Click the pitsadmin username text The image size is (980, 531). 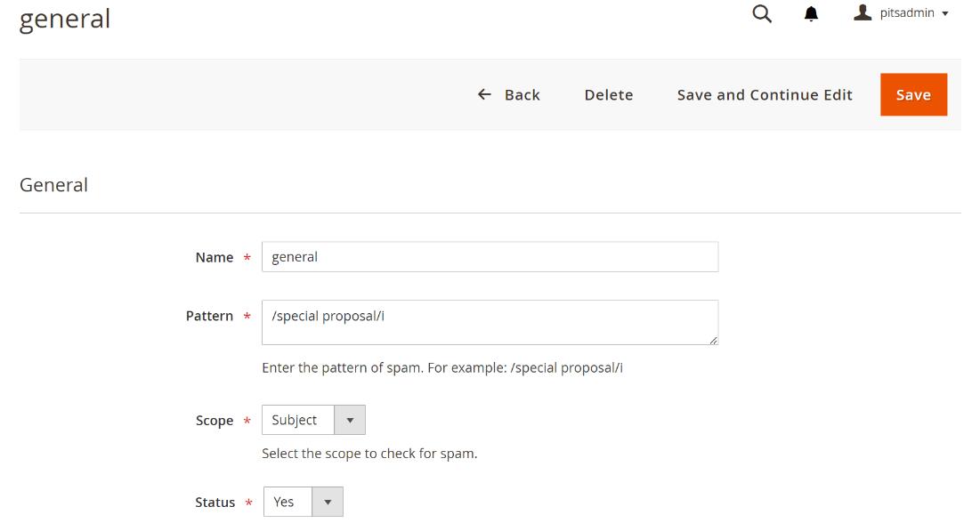coord(908,13)
